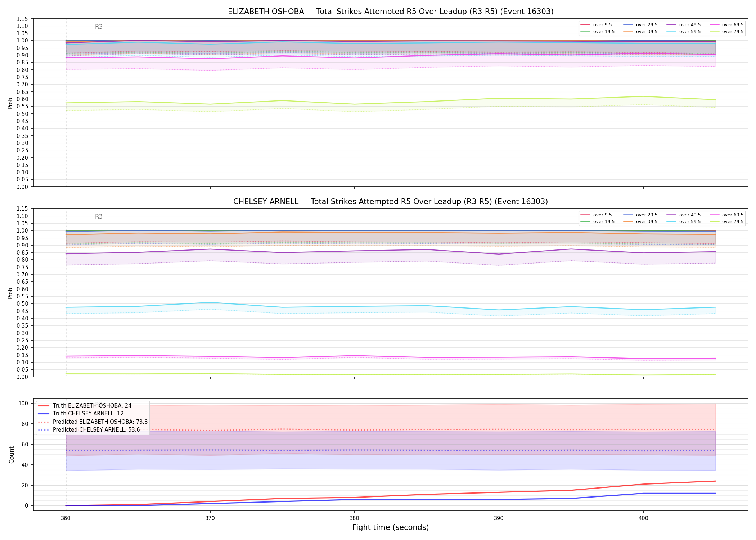
Task: Click the 80 tick on the Count axis
Action: [x=25, y=424]
